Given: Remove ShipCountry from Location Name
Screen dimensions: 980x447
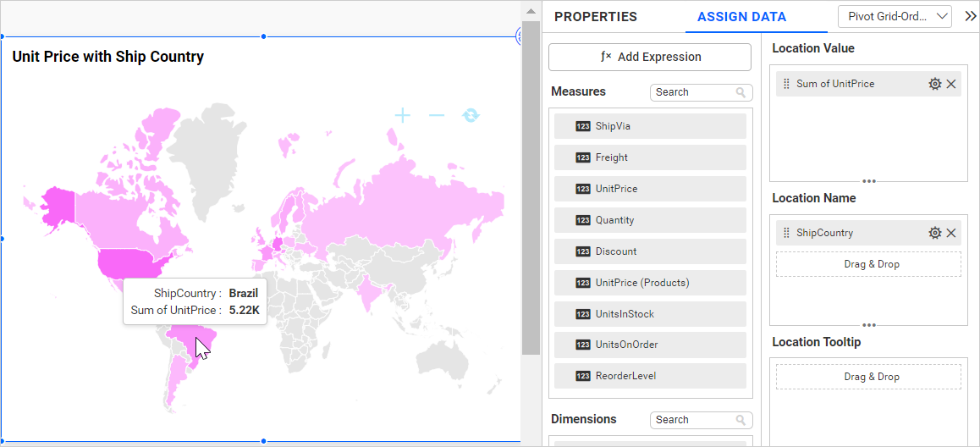Looking at the screenshot, I should [951, 233].
